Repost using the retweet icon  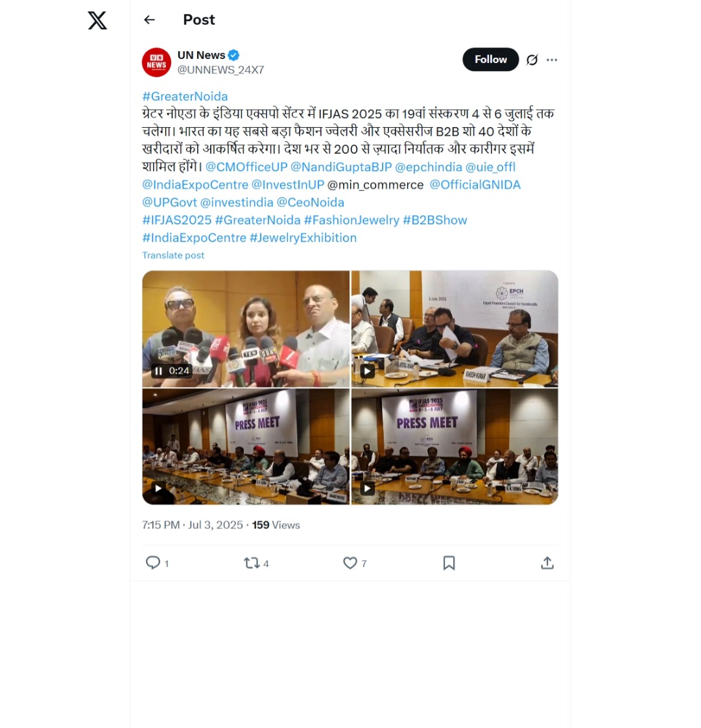[x=252, y=563]
